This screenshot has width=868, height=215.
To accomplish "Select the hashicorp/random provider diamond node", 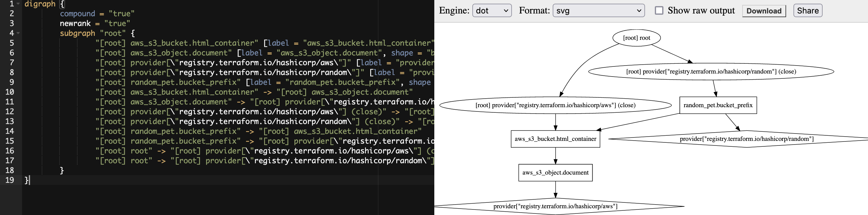I will click(746, 139).
